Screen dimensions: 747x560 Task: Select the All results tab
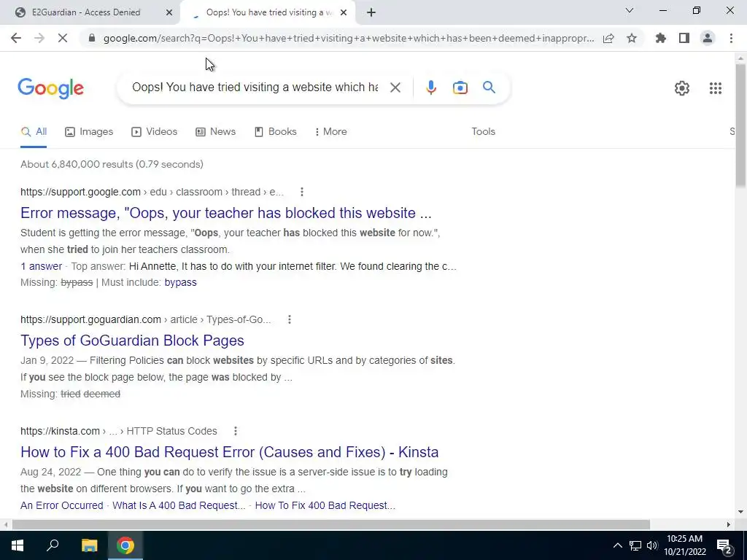tap(34, 132)
